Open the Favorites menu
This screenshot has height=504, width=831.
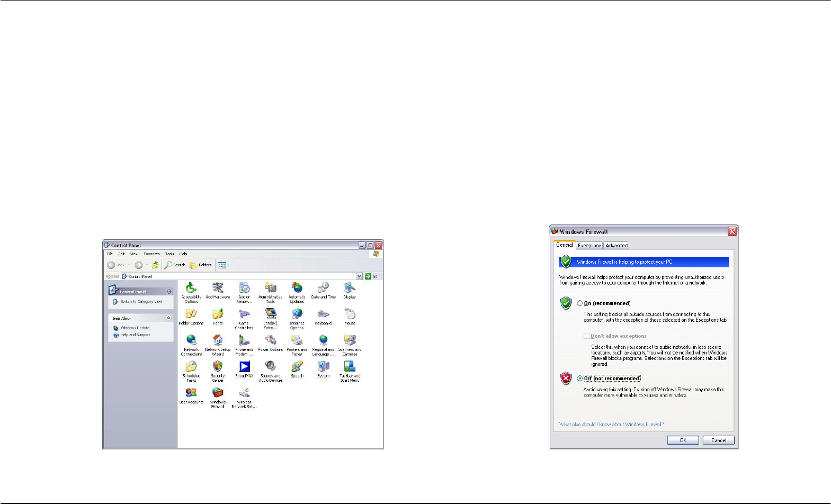[151, 254]
